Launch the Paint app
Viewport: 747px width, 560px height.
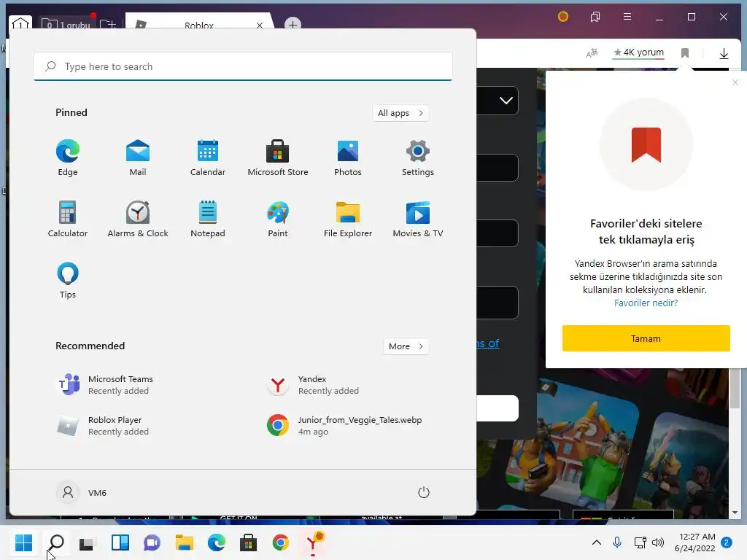278,219
